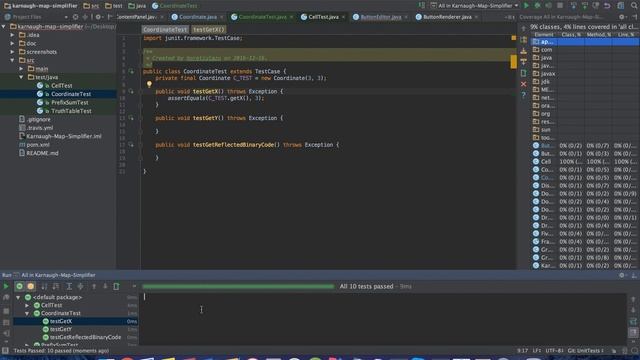Click the intention lightbulb in editor
Viewport: 640px width, 360px height.
pyautogui.click(x=149, y=84)
